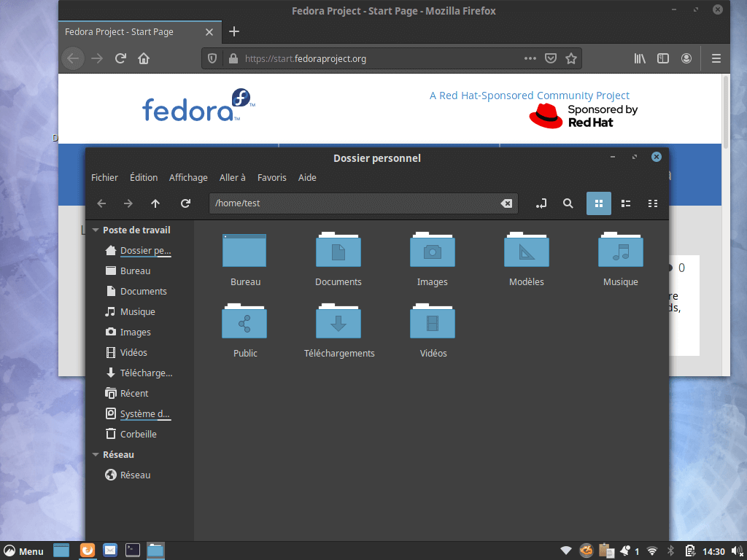Open the volume tray icon
Image resolution: width=747 pixels, height=560 pixels.
click(x=737, y=551)
